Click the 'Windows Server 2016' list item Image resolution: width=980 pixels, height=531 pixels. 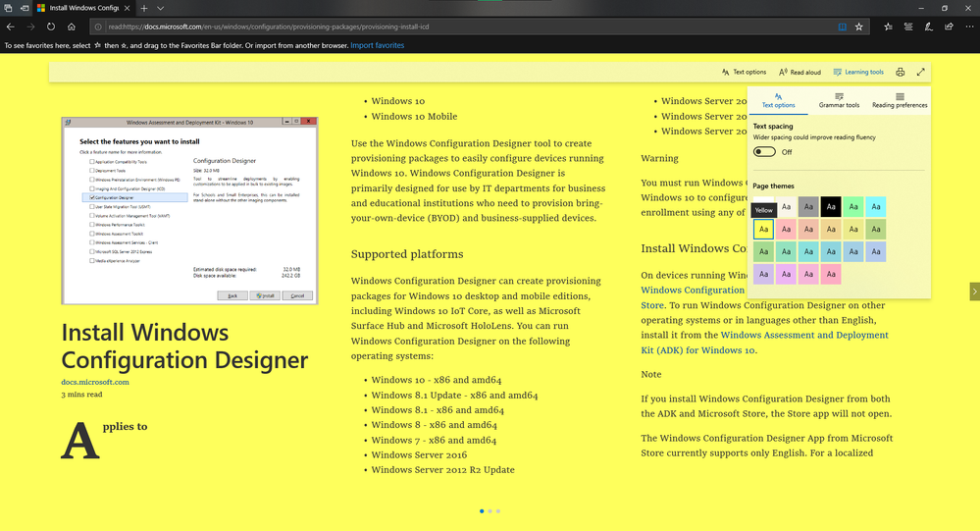coord(419,455)
